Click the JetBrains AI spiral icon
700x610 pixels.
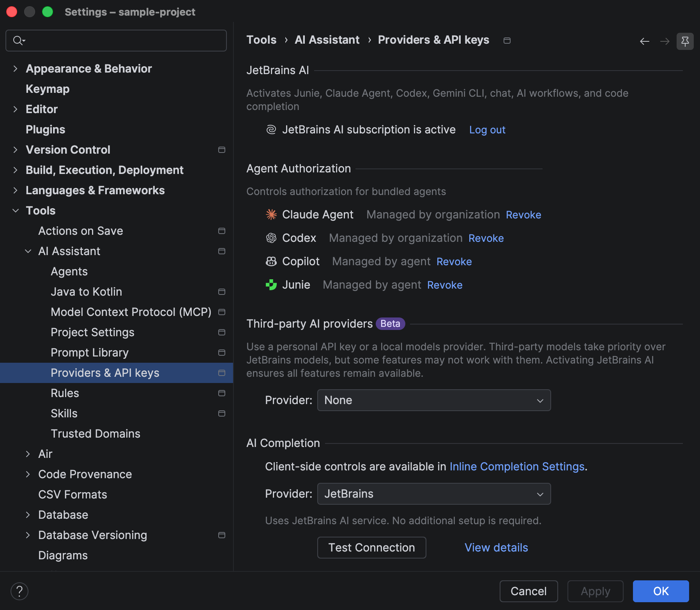pos(271,129)
